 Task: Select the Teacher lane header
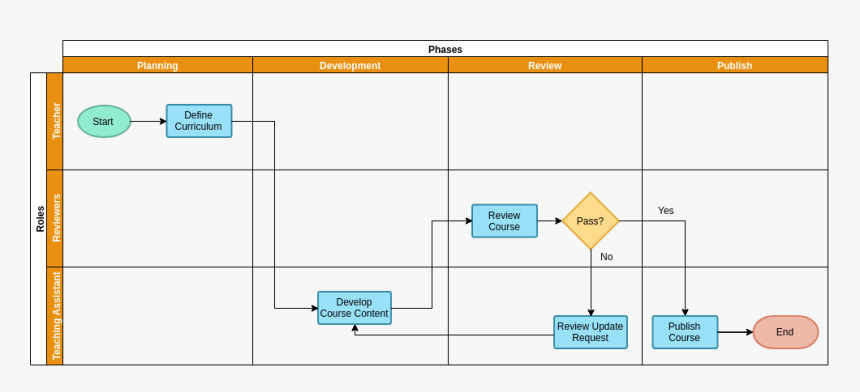pyautogui.click(x=55, y=121)
